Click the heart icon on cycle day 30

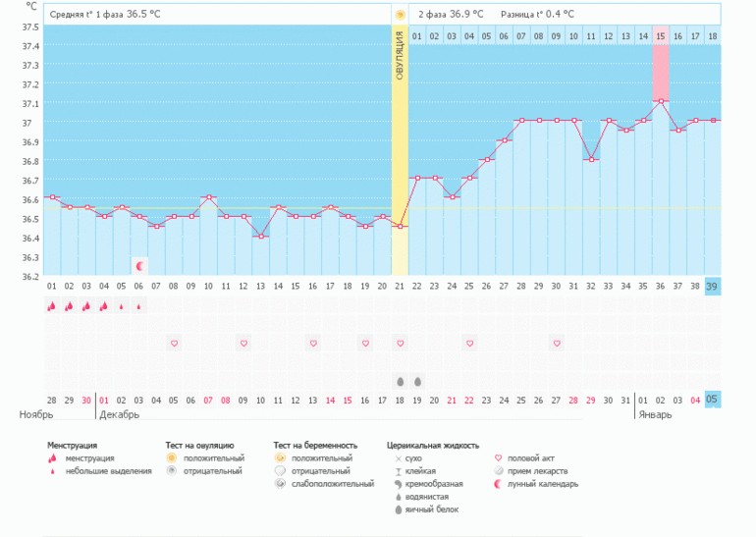tap(557, 344)
